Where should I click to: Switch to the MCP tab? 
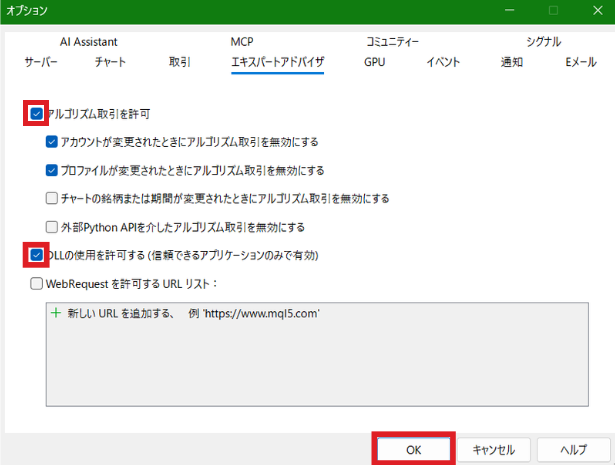[x=242, y=42]
